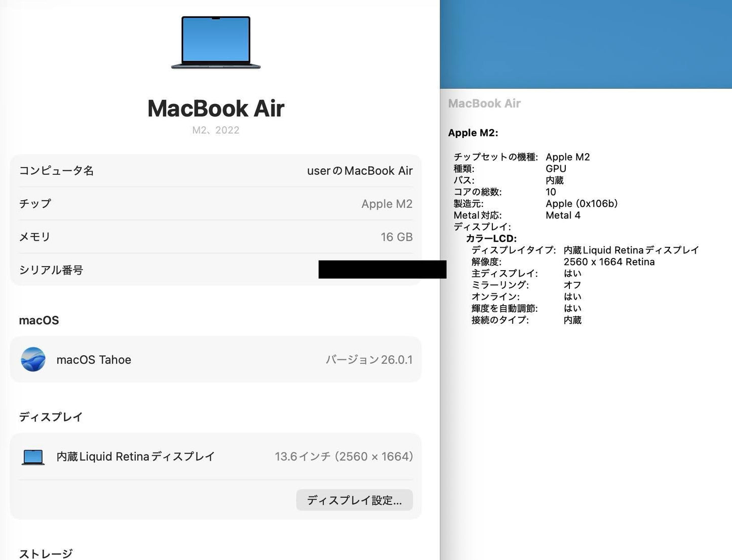Click the 内蔵Liquid Retinaディスプレイ label

135,456
